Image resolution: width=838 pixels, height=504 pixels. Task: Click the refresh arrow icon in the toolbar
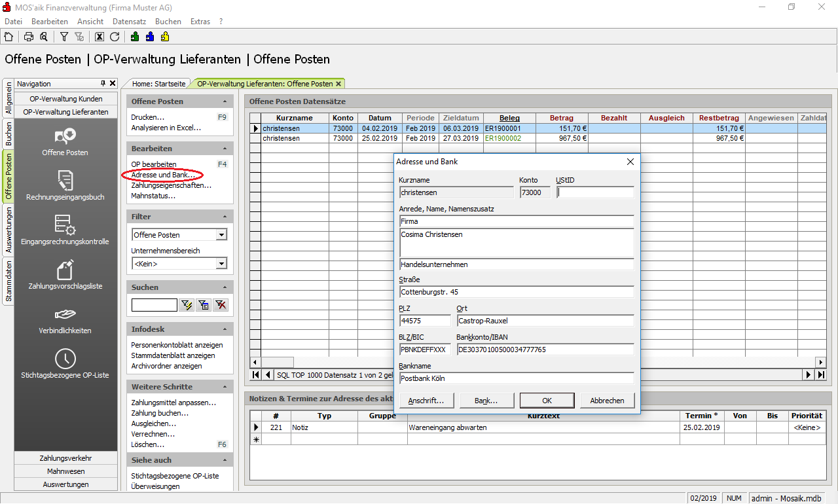[115, 37]
